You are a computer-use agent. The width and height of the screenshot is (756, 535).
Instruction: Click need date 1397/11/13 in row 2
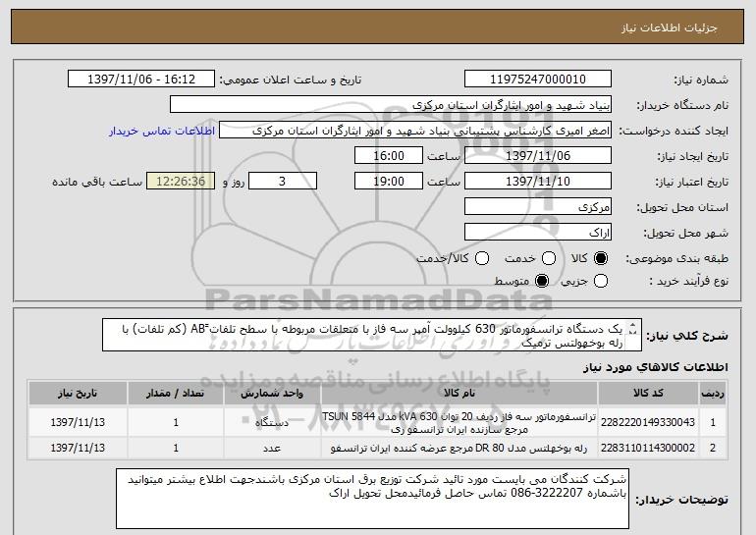click(78, 448)
